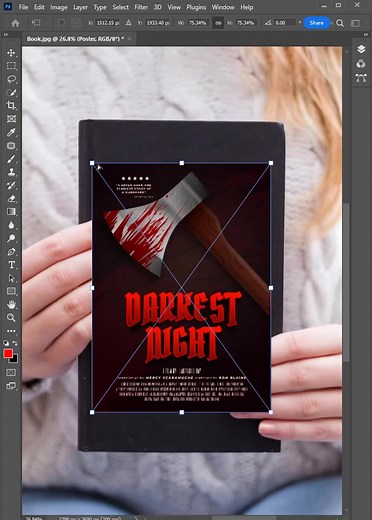
Task: Open the Image menu
Action: pyautogui.click(x=59, y=7)
